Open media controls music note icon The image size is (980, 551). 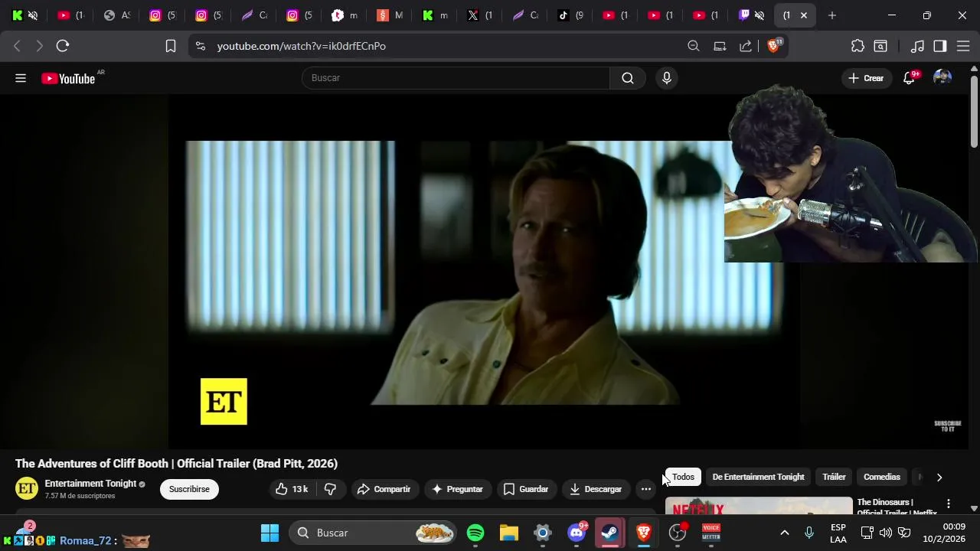917,46
